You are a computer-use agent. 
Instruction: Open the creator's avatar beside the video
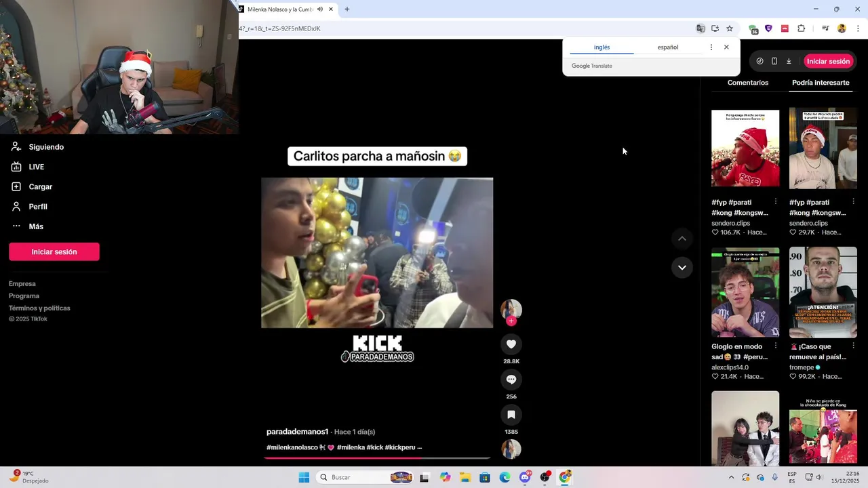coord(511,309)
